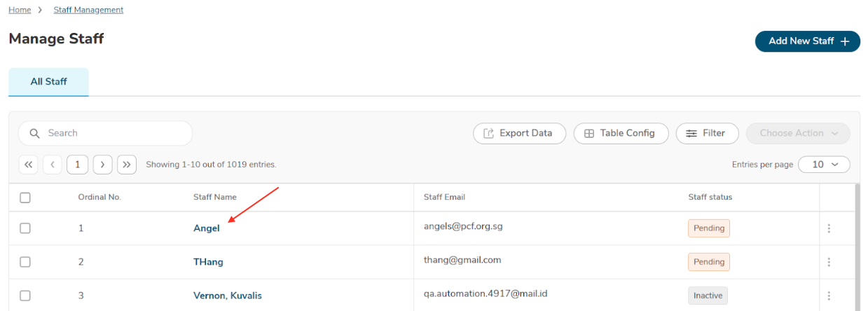The width and height of the screenshot is (868, 311).
Task: Go to next page arrow
Action: pos(103,165)
